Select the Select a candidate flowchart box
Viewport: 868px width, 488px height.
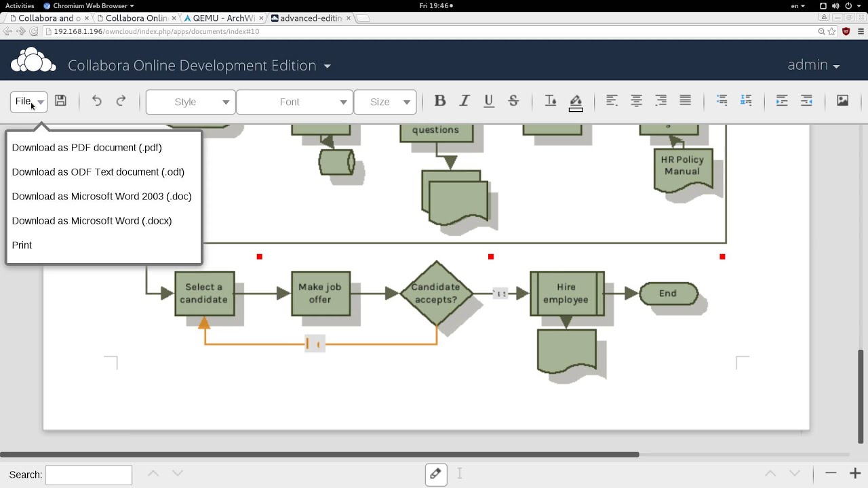(204, 293)
